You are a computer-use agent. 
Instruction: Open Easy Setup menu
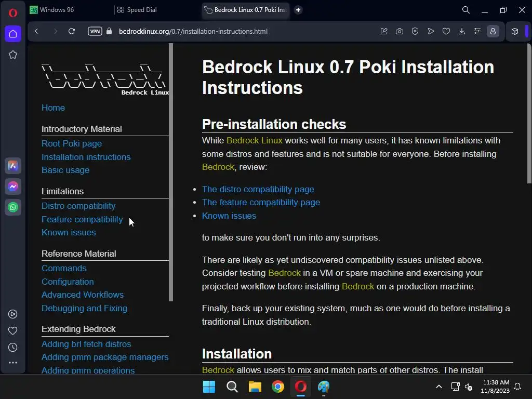[x=477, y=31]
